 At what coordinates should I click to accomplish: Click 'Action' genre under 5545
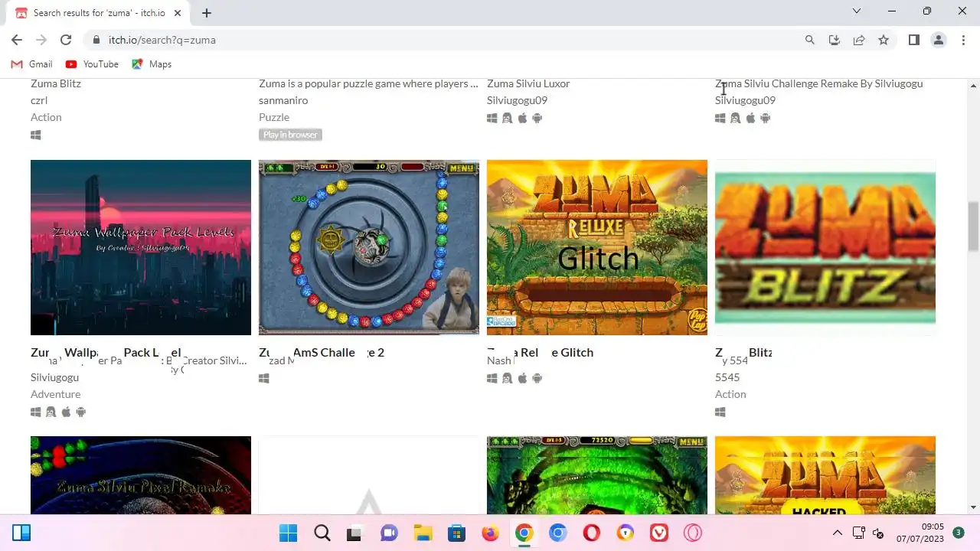(730, 394)
